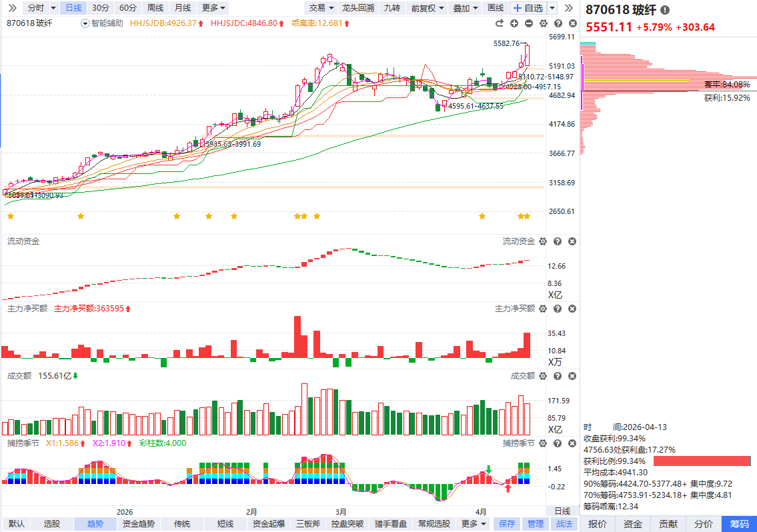Select the 资金趋势 bottom tab
Viewport: 757px width, 532px height.
click(x=138, y=524)
